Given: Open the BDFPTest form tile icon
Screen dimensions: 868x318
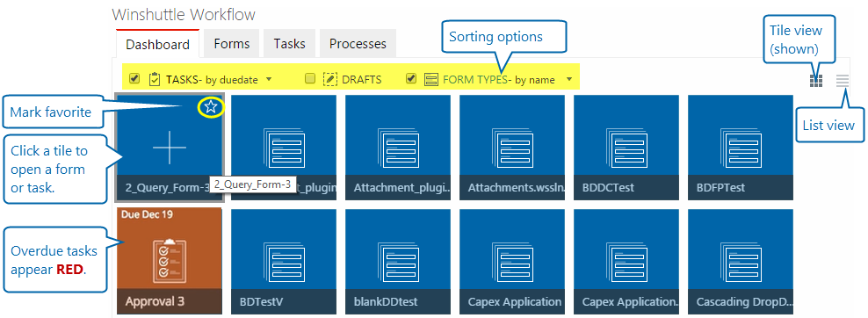Looking at the screenshot, I should click(740, 148).
